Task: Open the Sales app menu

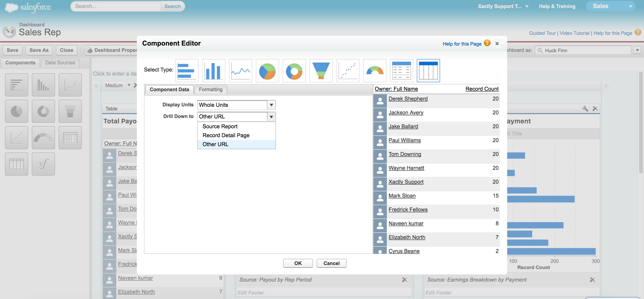Action: click(611, 6)
